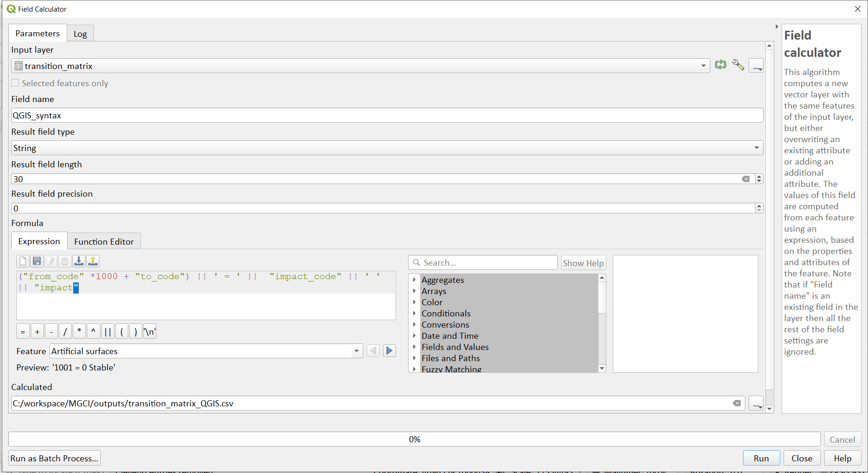The image size is (868, 473).
Task: Go to previous feature preview arrow
Action: point(373,350)
